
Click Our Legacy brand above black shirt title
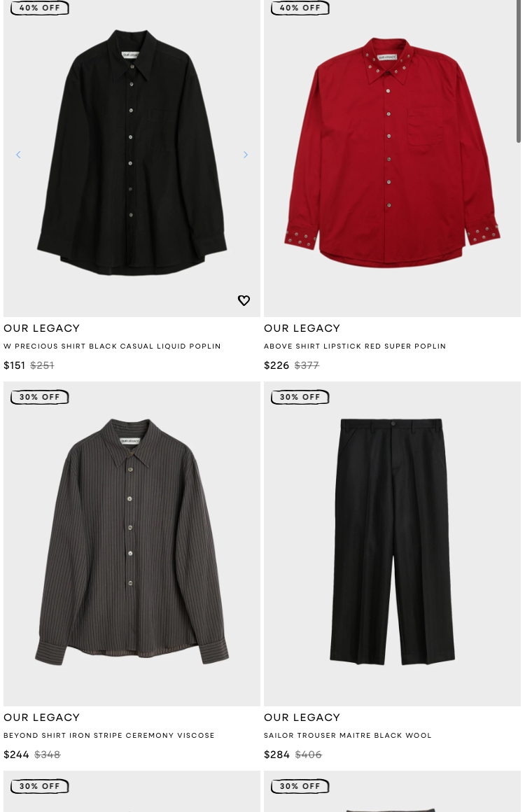tap(42, 328)
